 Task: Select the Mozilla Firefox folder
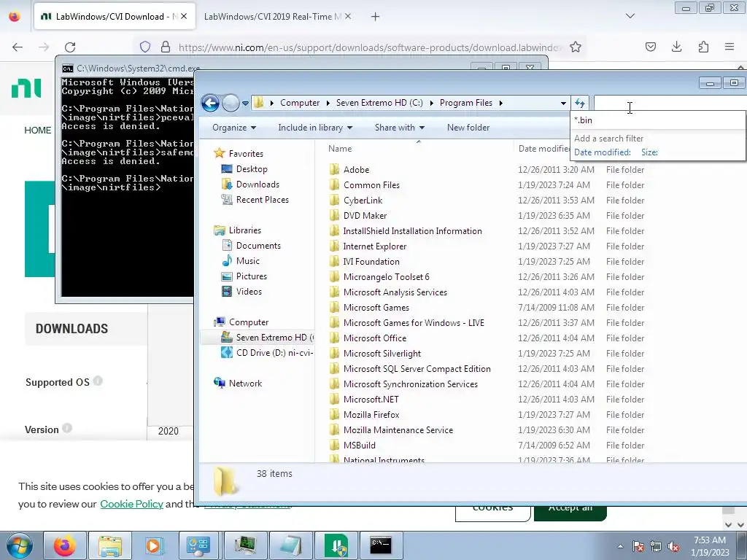tap(371, 415)
